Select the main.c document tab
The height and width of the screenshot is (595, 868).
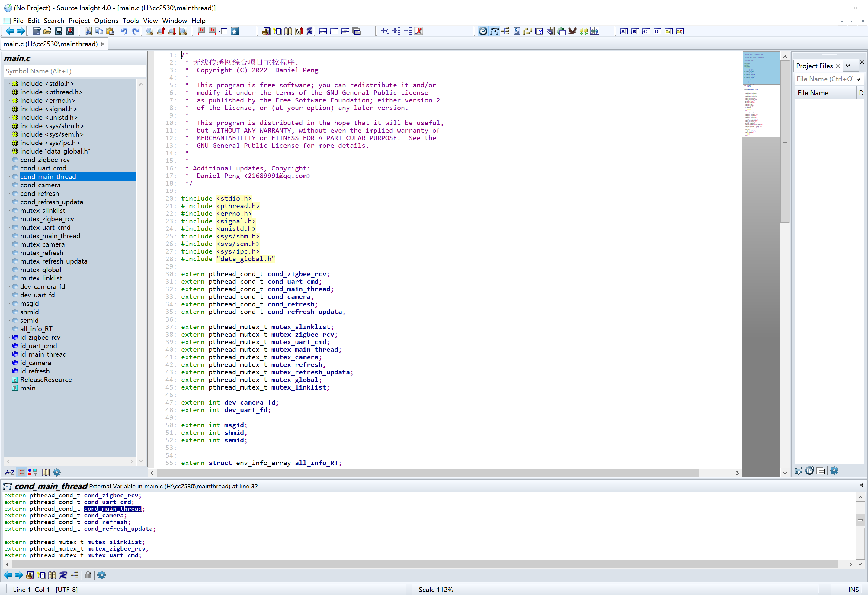coord(50,44)
